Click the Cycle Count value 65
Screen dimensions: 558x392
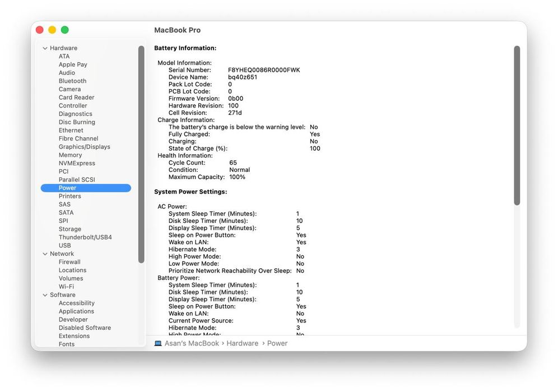tap(233, 162)
